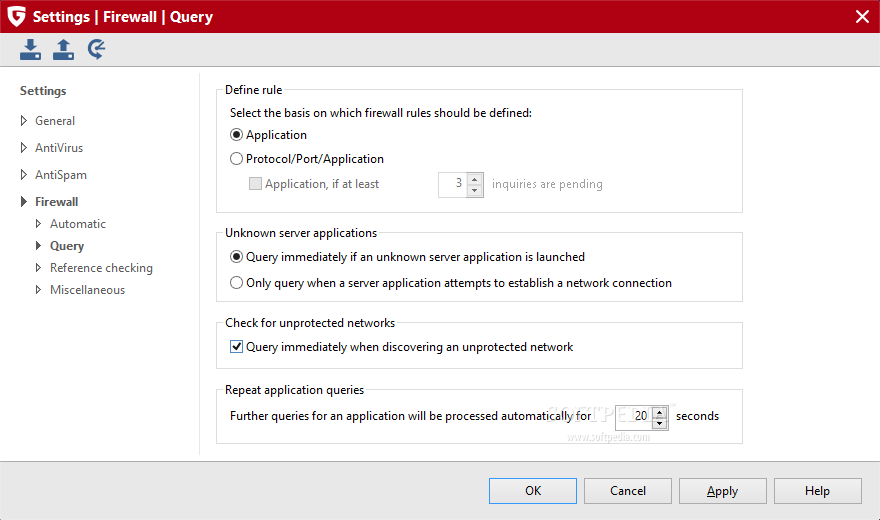Click the 'Repeat application queries' label
The height and width of the screenshot is (520, 880).
tap(294, 390)
